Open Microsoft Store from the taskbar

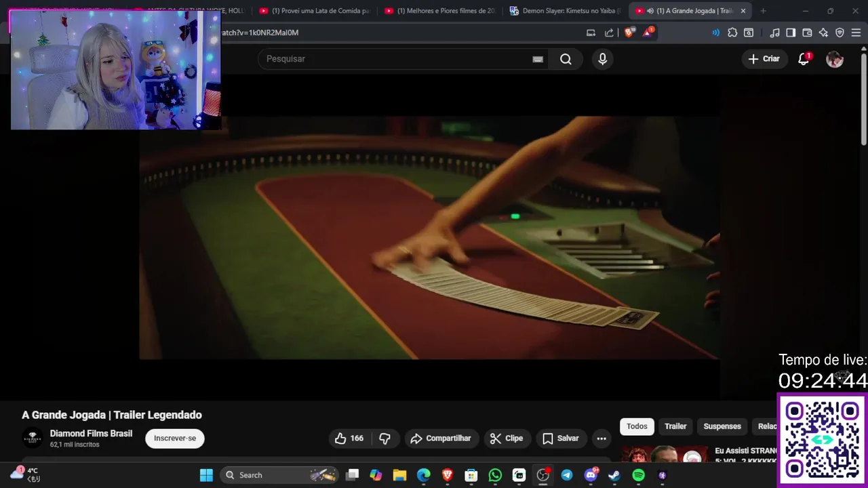point(471,475)
